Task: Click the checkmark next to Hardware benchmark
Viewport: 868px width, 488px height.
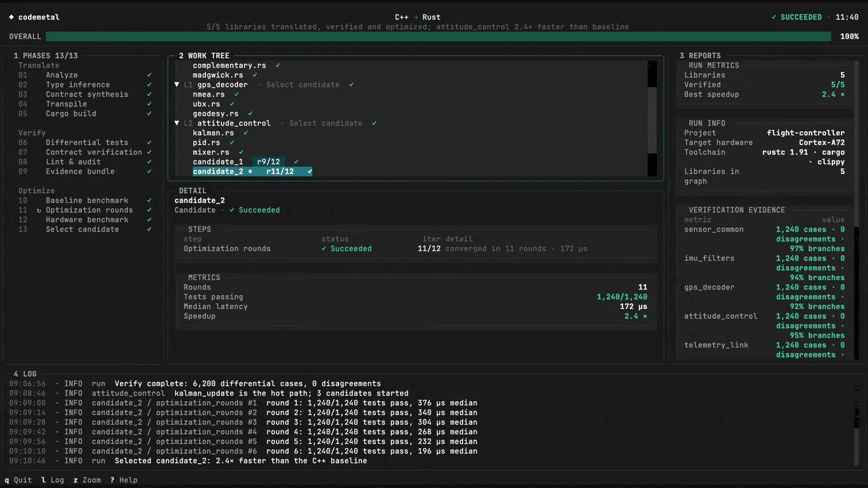Action: (x=149, y=220)
